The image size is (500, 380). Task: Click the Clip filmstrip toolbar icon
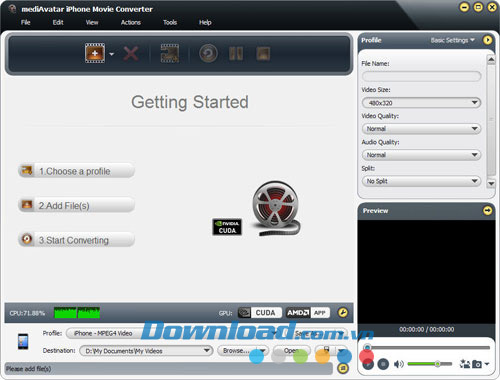click(x=170, y=53)
